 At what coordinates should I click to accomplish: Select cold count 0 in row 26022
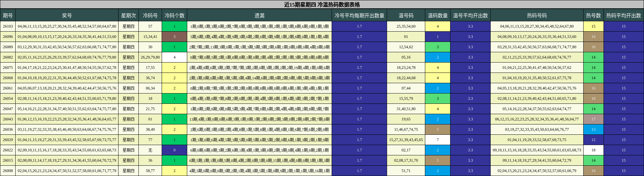(174, 150)
